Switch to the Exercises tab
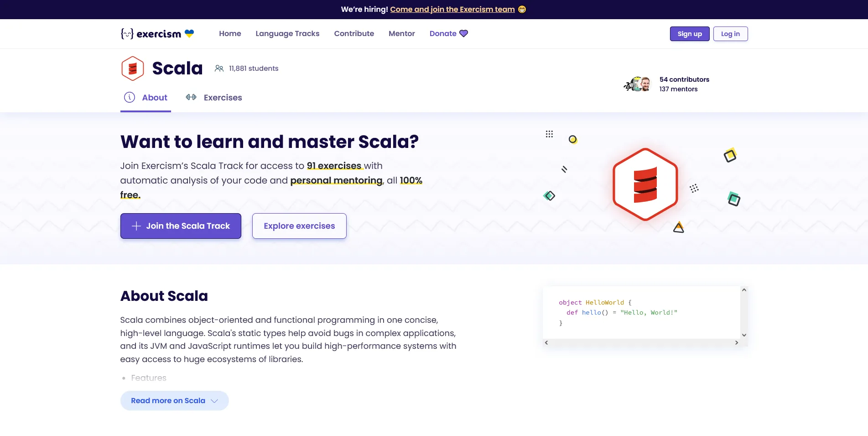The image size is (868, 436). tap(214, 98)
